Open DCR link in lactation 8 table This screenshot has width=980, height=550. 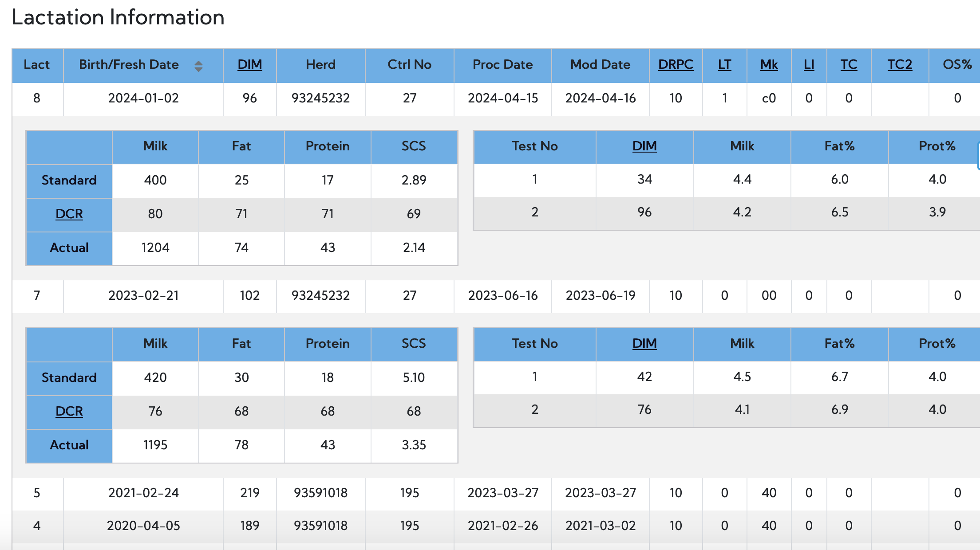(69, 214)
